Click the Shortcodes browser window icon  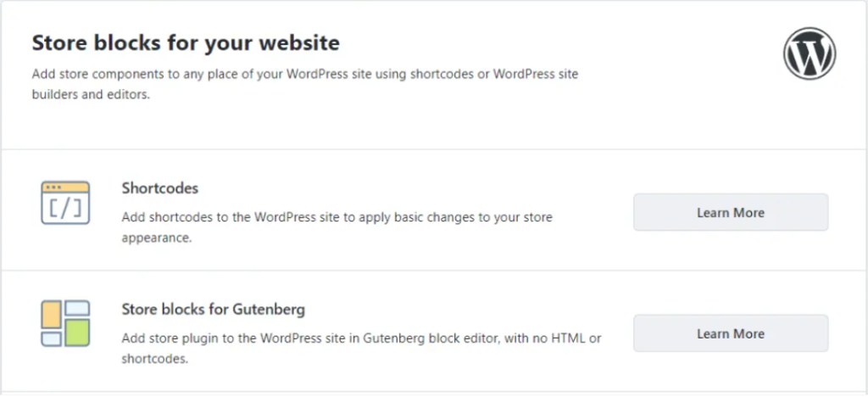[x=65, y=203]
